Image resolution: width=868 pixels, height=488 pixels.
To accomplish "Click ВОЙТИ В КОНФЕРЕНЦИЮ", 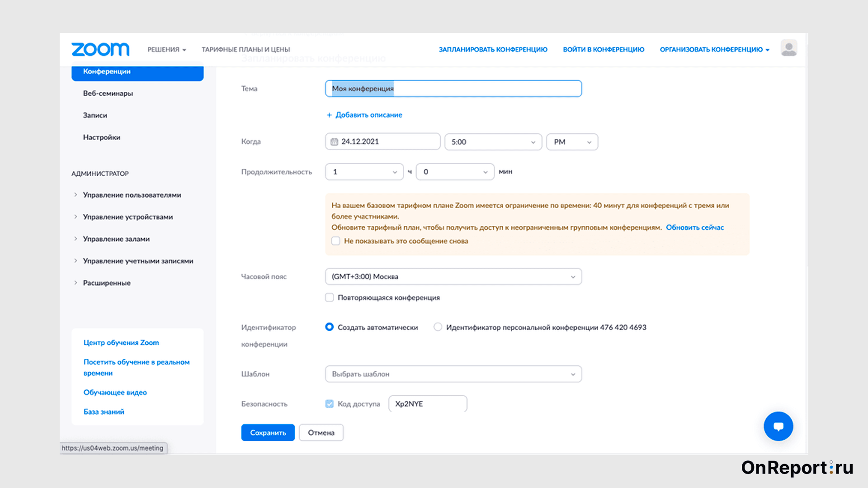I will pos(604,50).
